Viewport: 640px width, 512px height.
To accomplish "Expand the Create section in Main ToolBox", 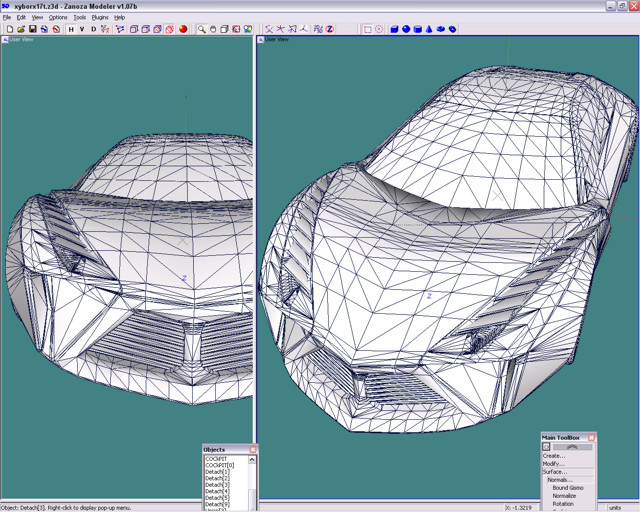I will coord(554,456).
